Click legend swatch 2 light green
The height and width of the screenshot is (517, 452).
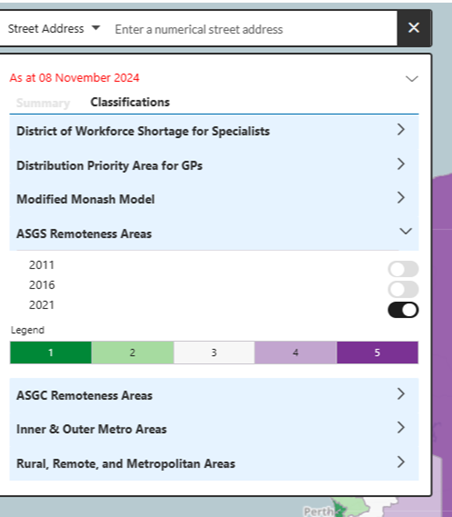click(132, 352)
